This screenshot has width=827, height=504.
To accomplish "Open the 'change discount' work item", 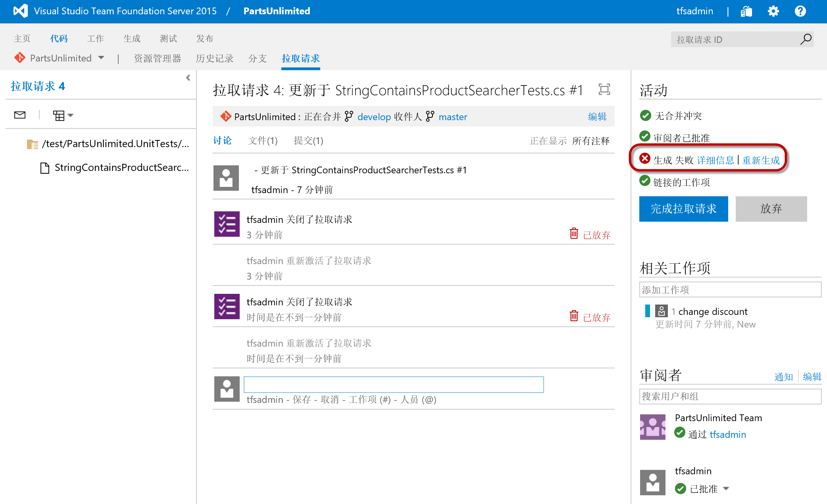I will coord(713,312).
